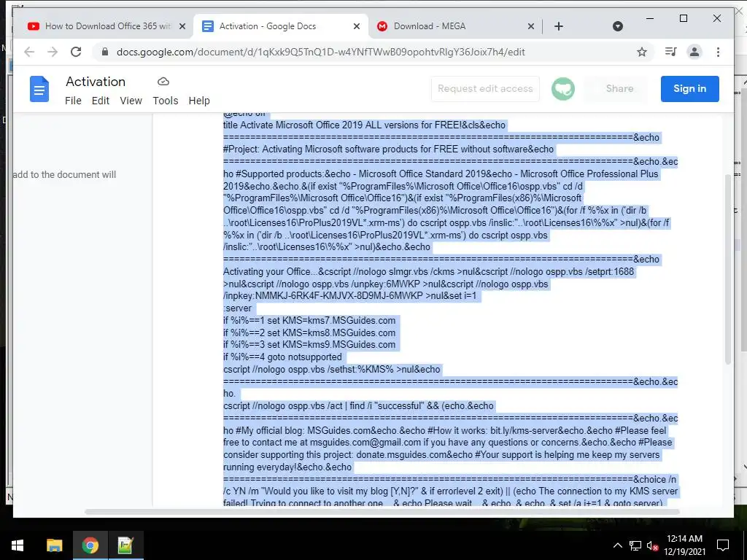Click the '#Project: Activating Microsoft software' line

click(x=388, y=149)
